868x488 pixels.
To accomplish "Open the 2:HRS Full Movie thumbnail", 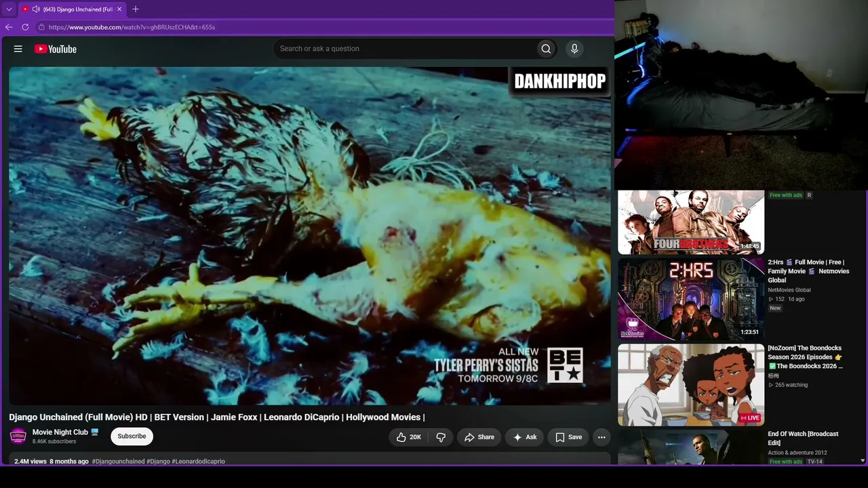I will pos(691,299).
